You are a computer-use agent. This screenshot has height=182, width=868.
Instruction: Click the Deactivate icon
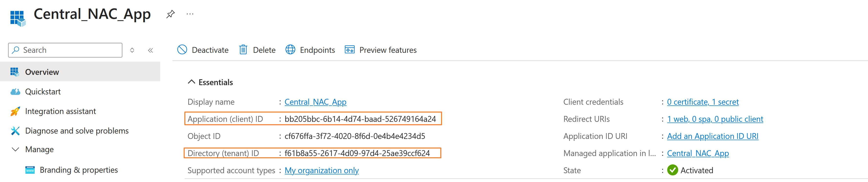click(x=182, y=50)
